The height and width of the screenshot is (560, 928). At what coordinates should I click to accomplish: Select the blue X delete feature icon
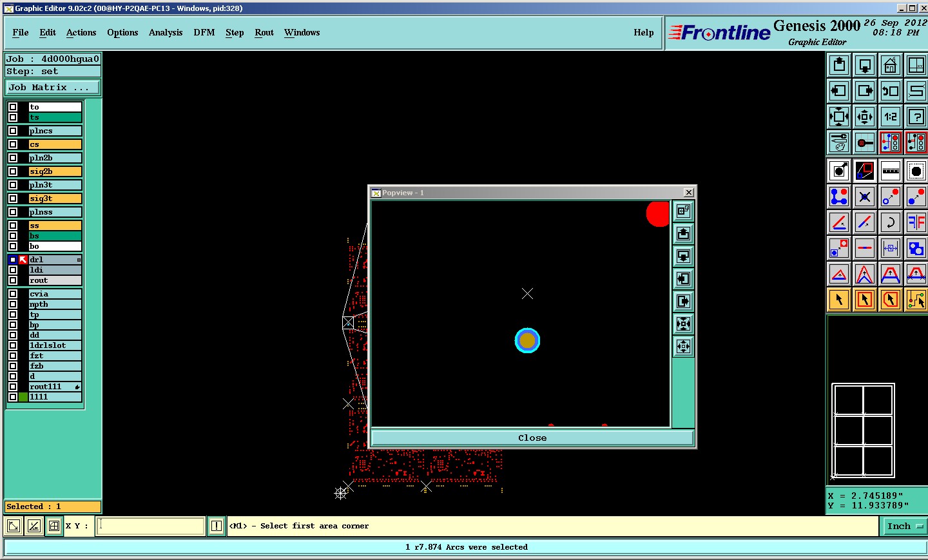click(865, 197)
